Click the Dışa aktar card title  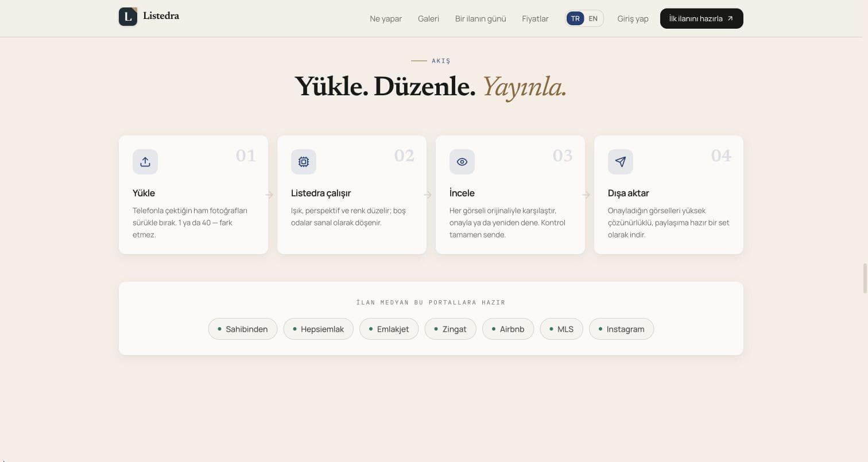coord(629,193)
